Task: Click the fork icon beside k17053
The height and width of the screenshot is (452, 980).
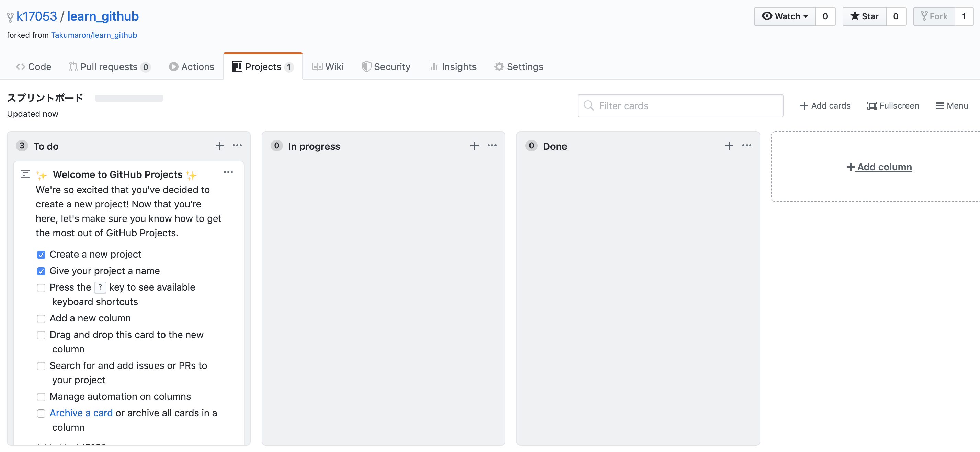Action: coord(10,17)
